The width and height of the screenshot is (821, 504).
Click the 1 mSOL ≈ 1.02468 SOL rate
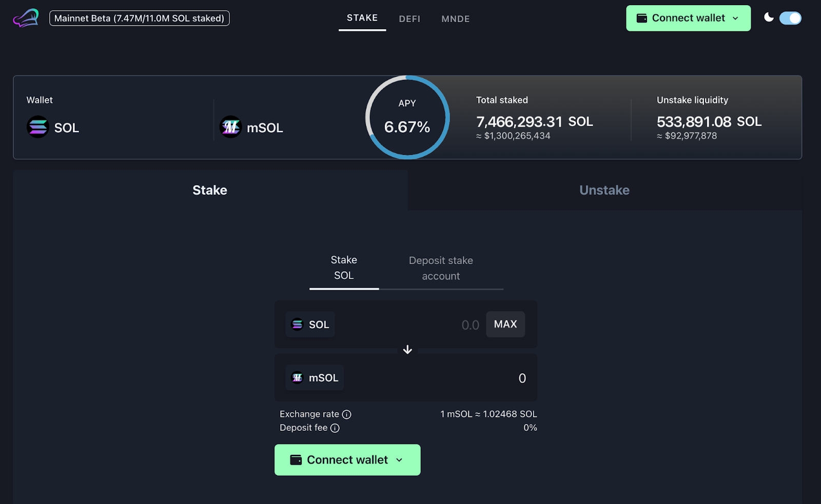(x=488, y=414)
